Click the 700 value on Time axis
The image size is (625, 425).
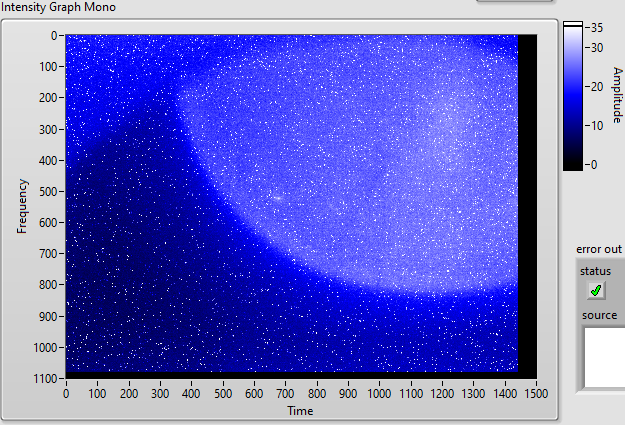[x=285, y=394]
